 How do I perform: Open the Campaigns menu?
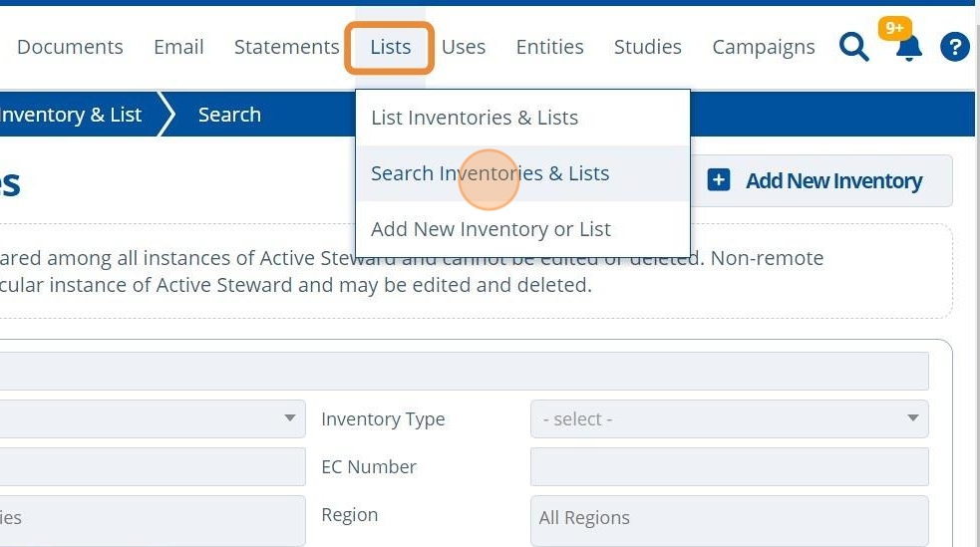point(764,47)
